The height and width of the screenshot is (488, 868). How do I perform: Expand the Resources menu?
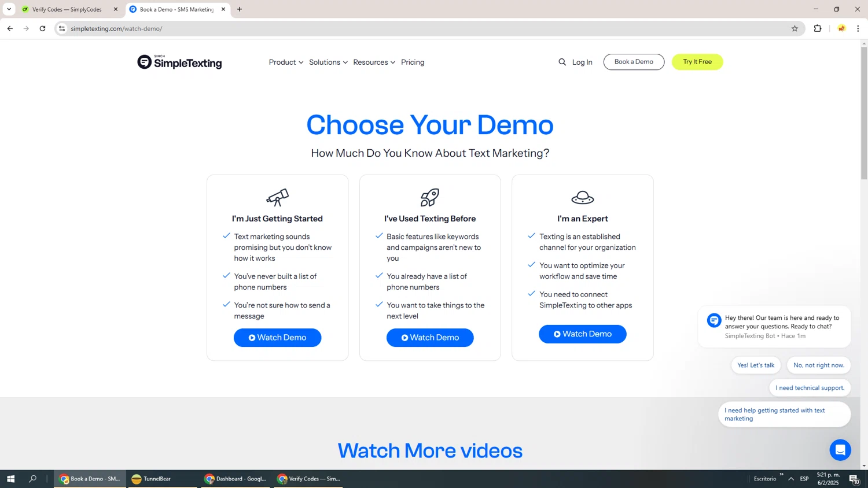pyautogui.click(x=374, y=62)
